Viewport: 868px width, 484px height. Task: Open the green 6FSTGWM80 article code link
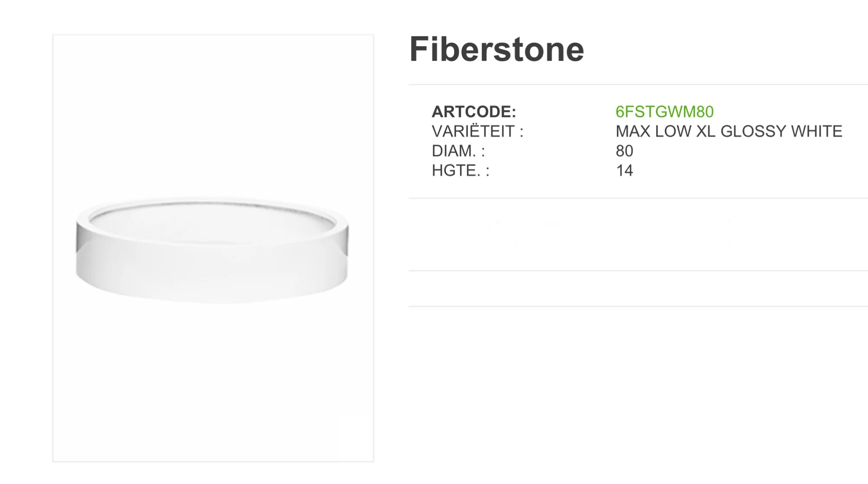665,112
